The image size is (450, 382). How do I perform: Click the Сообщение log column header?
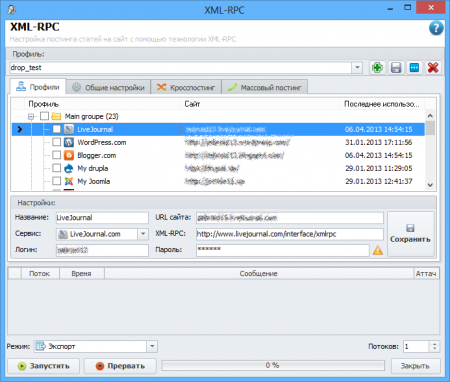[259, 274]
